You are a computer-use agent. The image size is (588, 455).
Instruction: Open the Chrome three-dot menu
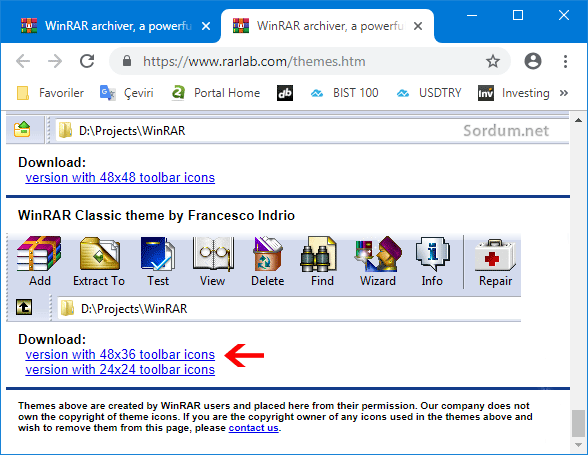coord(565,61)
